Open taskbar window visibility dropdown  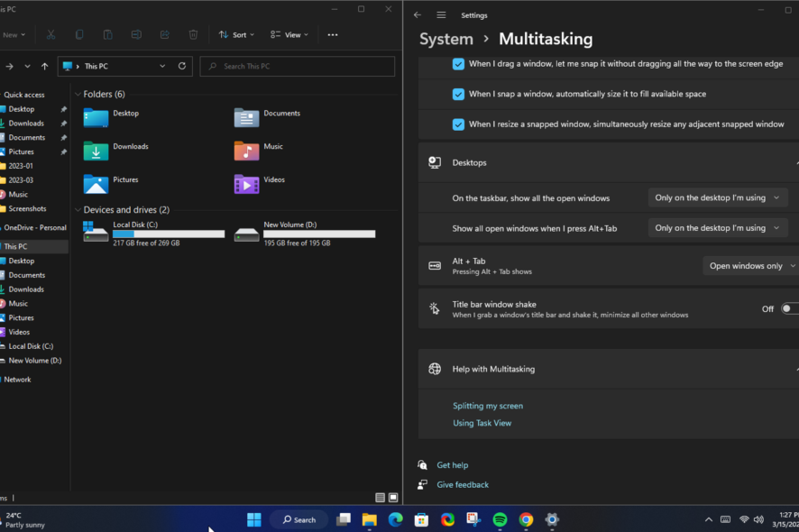pyautogui.click(x=718, y=197)
